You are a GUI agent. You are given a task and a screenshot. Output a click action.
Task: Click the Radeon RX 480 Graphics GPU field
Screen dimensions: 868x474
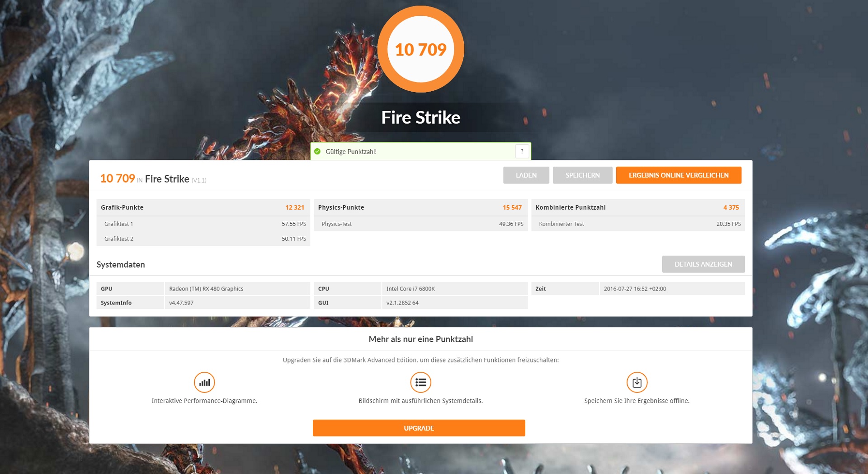click(237, 289)
